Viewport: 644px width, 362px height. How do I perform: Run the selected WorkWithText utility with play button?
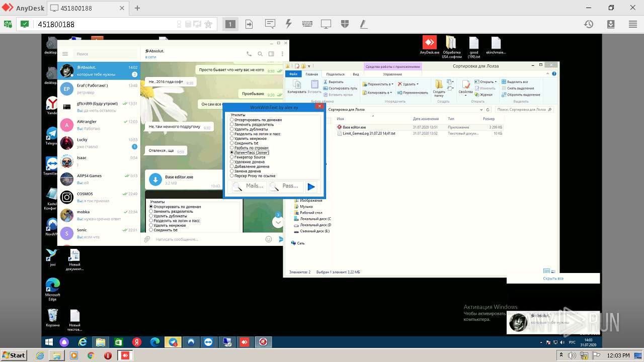click(311, 187)
